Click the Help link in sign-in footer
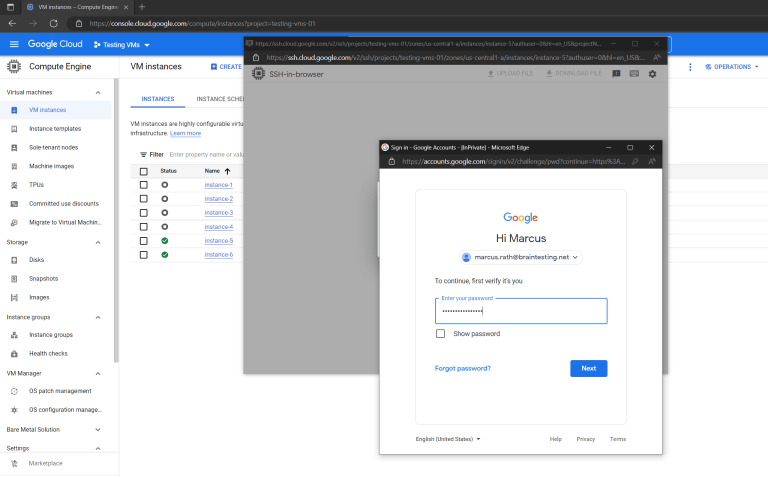The width and height of the screenshot is (768, 477). click(x=555, y=439)
